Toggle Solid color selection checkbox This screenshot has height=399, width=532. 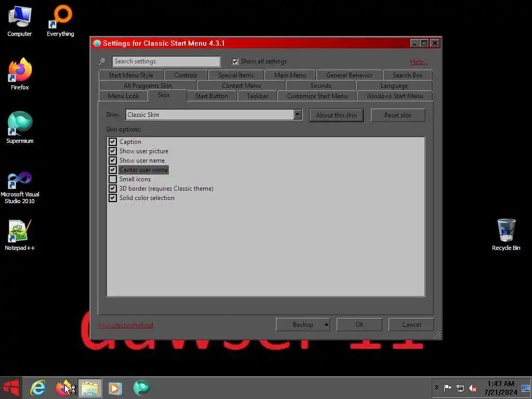coord(113,197)
